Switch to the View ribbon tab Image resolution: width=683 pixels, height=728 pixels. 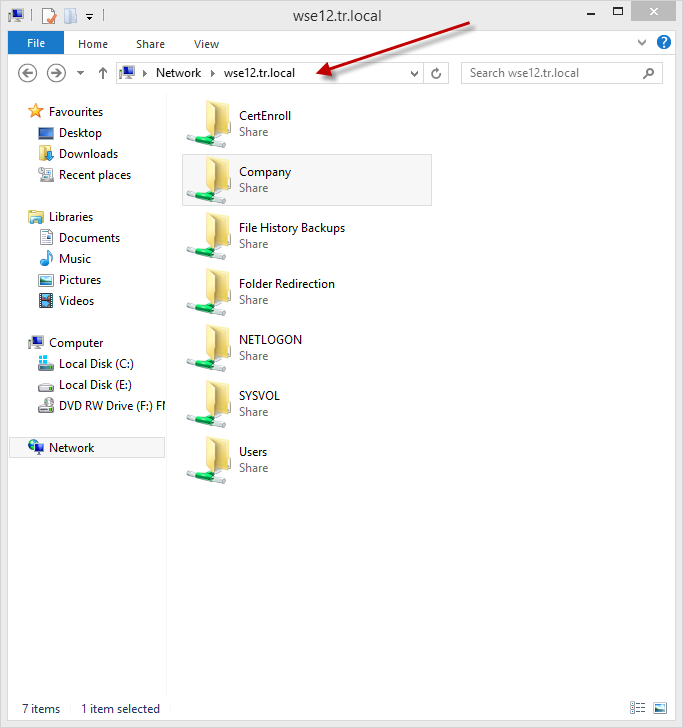coord(206,44)
